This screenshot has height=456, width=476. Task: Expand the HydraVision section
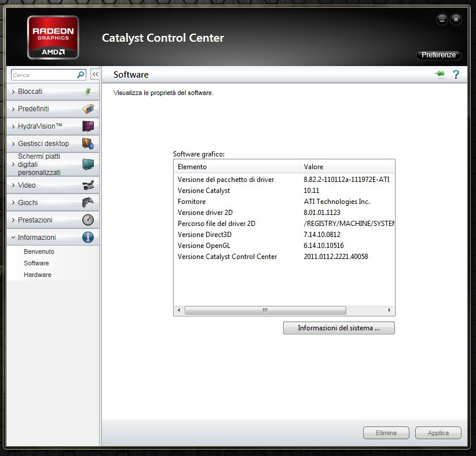(53, 126)
